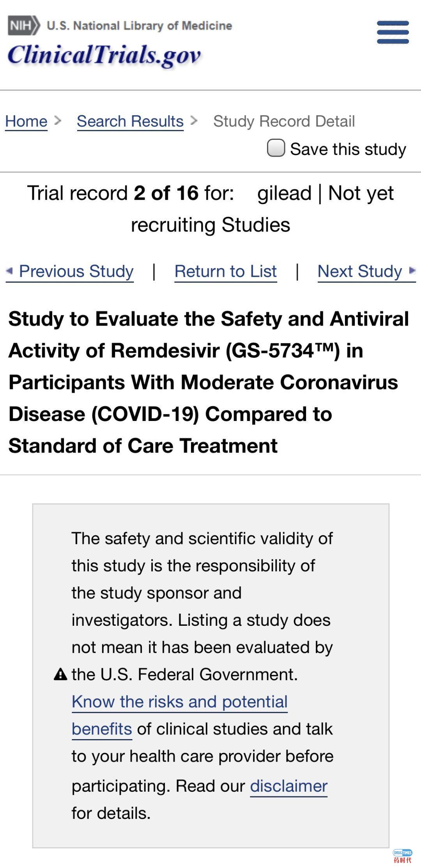Go to Next Study
The image size is (421, 868).
[x=359, y=271]
